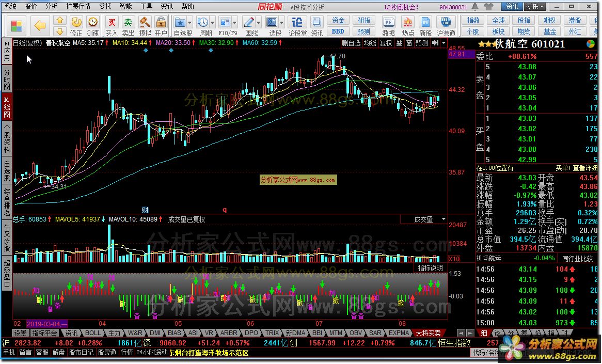Click the jump-to-end arrow icon on chart bar

pos(435,43)
